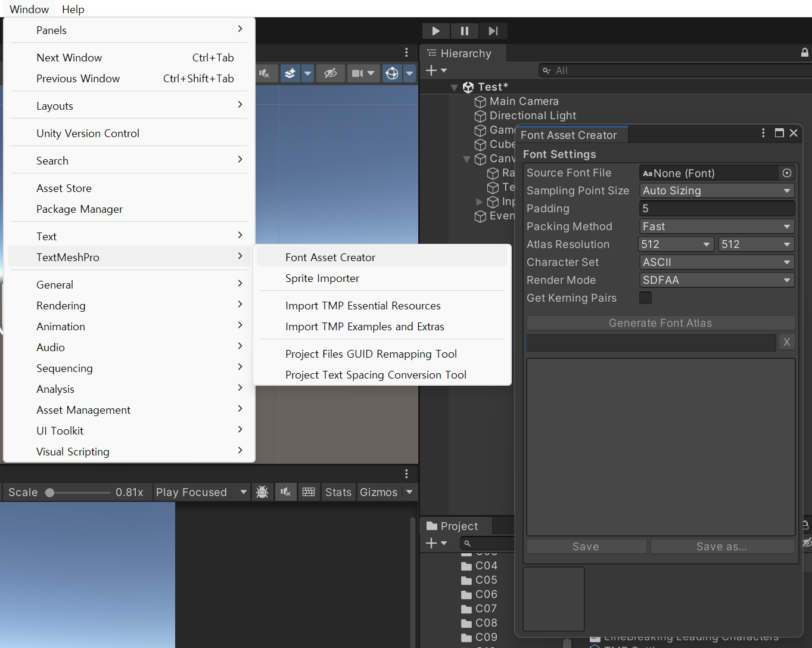Click the Padding input field

click(x=717, y=209)
